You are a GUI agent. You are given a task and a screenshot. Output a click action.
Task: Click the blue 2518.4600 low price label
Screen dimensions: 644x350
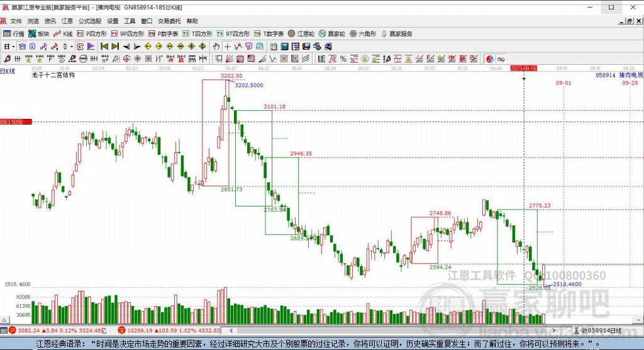click(x=567, y=284)
